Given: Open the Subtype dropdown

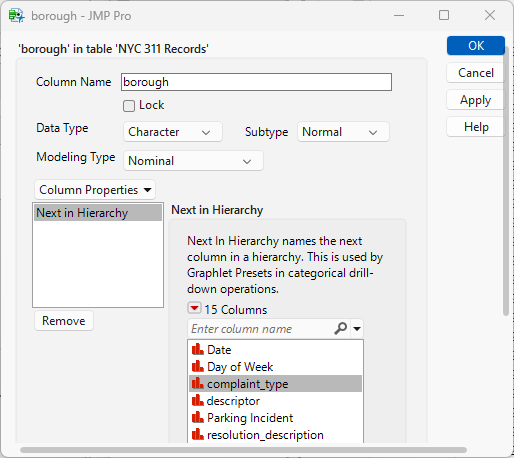Looking at the screenshot, I should coord(343,132).
